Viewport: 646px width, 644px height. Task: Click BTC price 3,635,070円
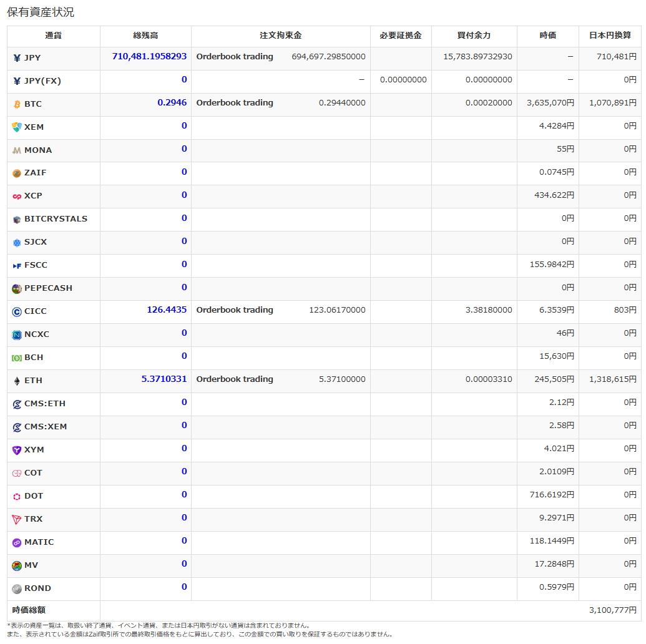tap(550, 102)
